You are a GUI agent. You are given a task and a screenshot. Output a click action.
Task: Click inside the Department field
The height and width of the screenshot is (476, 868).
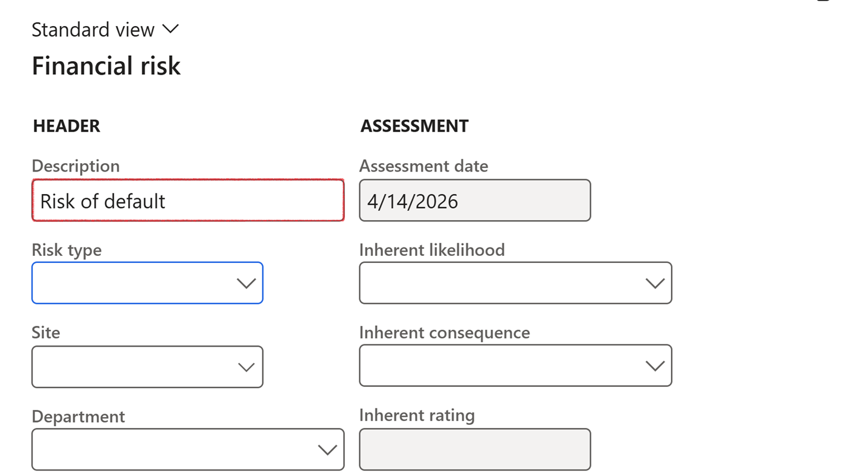(x=172, y=450)
